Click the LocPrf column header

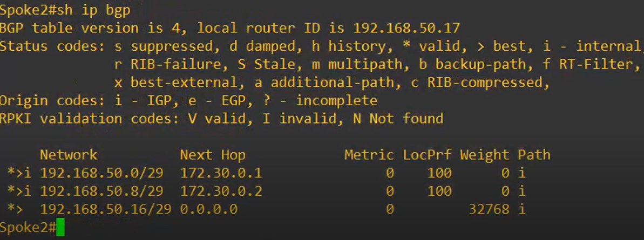(x=427, y=155)
